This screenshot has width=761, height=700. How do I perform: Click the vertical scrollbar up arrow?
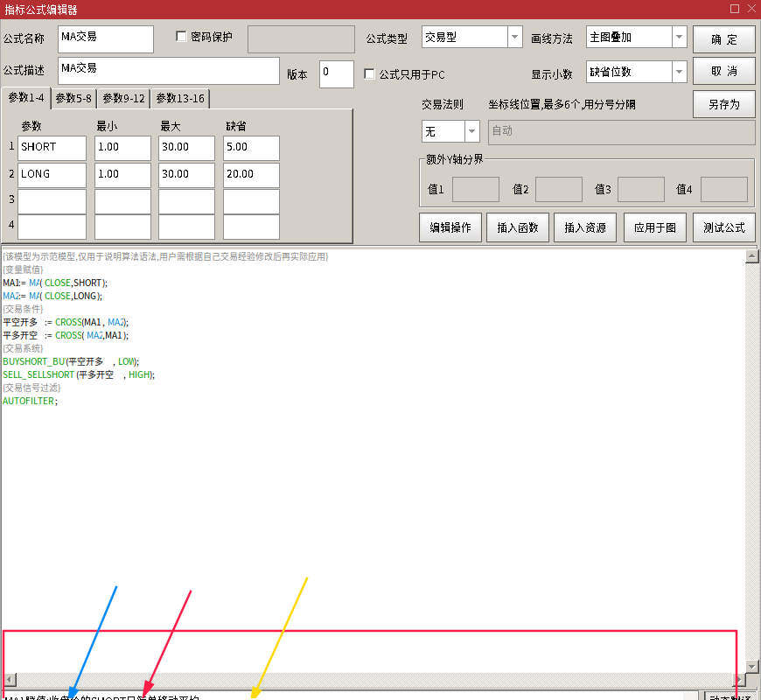click(x=751, y=256)
